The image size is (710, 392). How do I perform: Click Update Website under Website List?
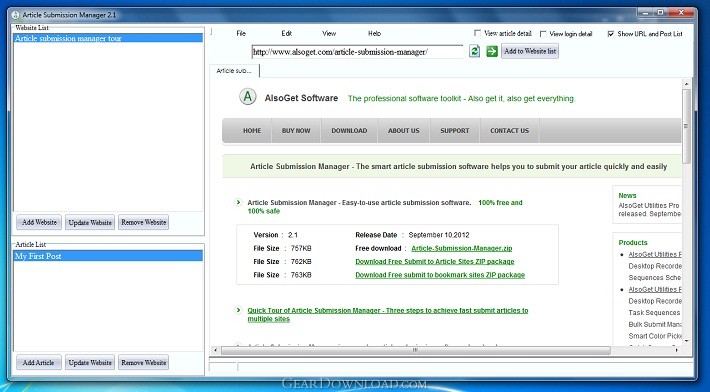point(90,222)
